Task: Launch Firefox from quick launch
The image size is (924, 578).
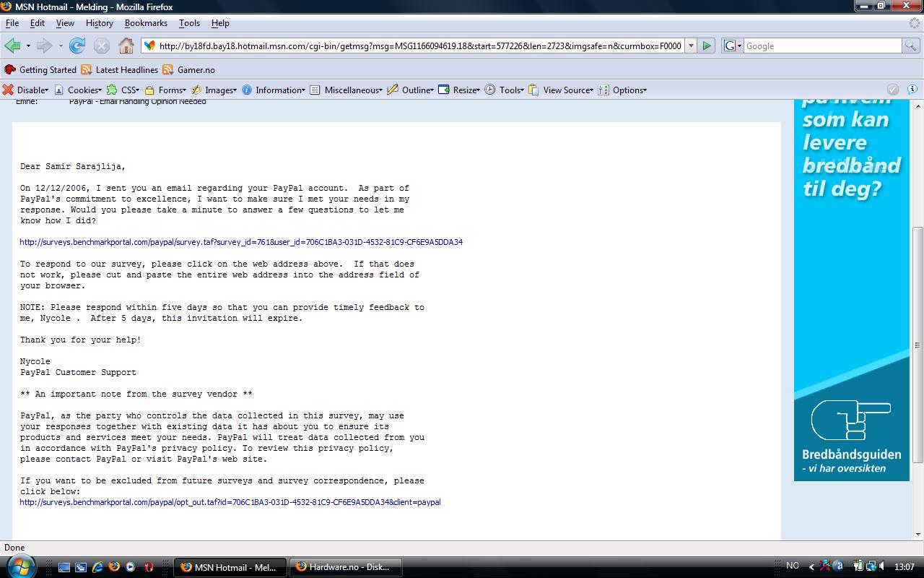Action: [x=114, y=567]
